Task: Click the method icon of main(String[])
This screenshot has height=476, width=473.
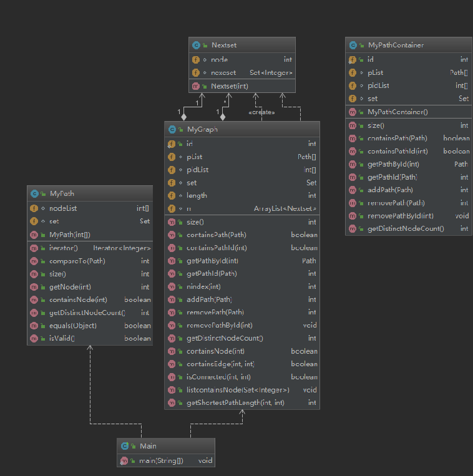Action: click(124, 460)
